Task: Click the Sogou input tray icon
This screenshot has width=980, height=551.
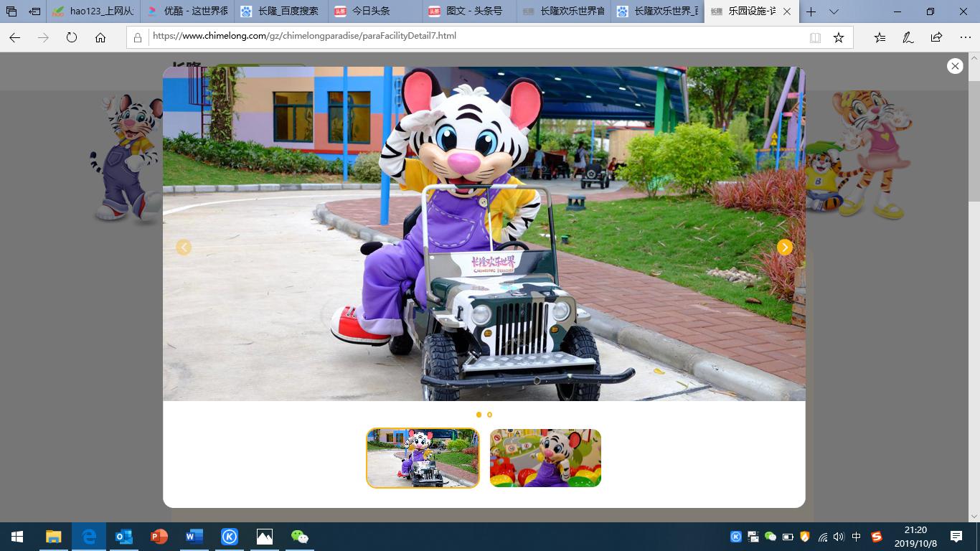Action: (x=876, y=537)
